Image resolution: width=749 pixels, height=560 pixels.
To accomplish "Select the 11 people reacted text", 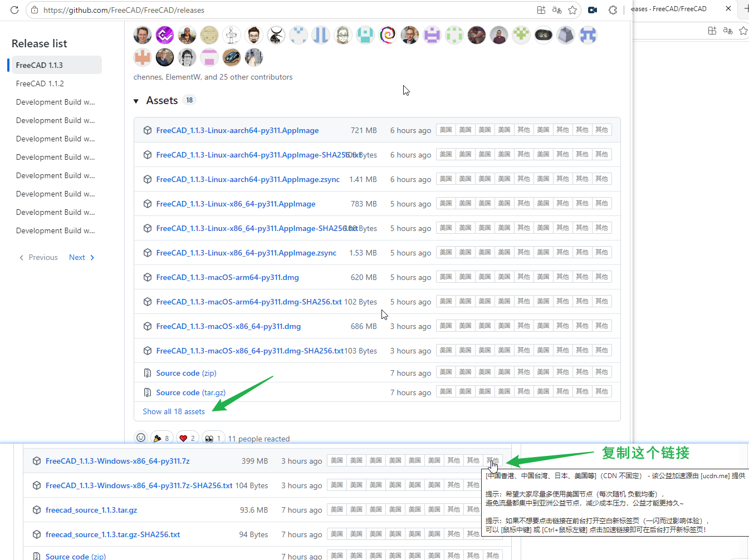I will (259, 439).
